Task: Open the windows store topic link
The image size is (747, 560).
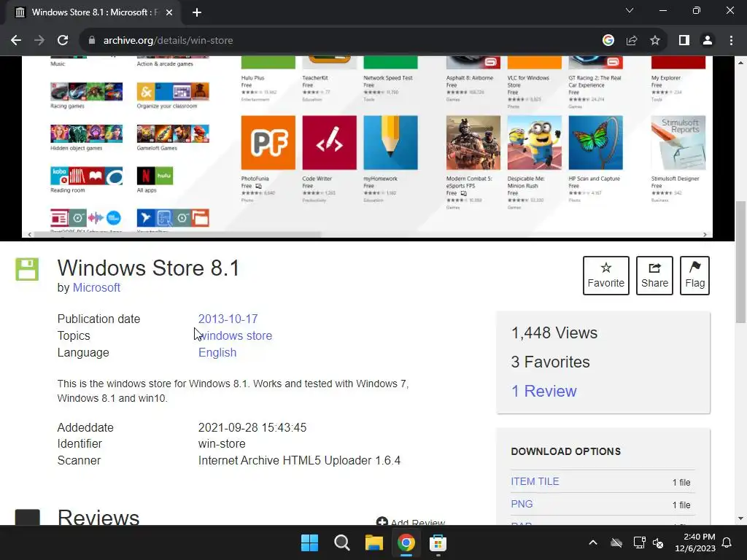Action: [236, 335]
